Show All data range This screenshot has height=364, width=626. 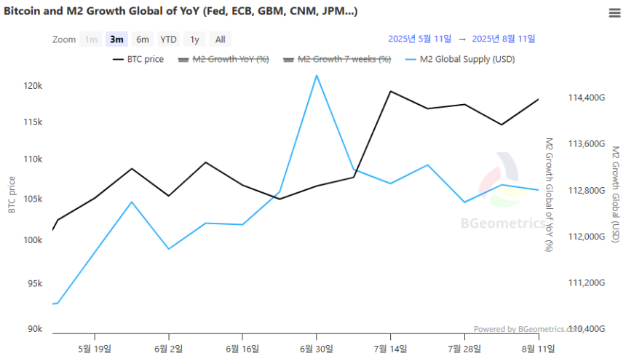221,39
